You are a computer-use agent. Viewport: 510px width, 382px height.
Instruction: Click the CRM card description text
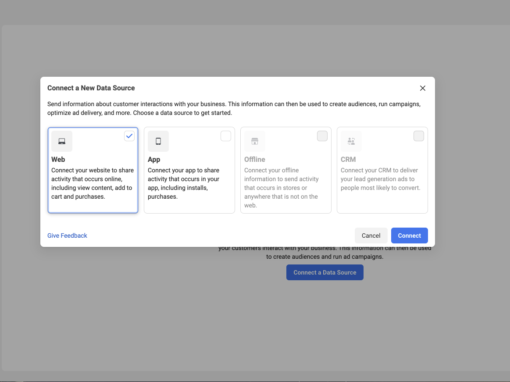click(380, 179)
